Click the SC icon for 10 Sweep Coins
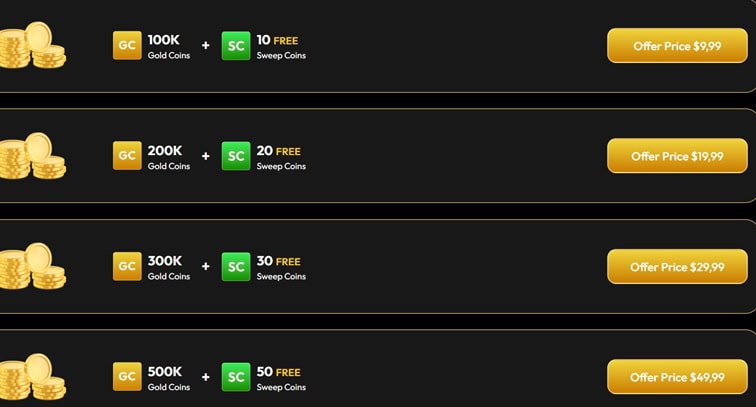Image resolution: width=756 pixels, height=407 pixels. (x=236, y=46)
